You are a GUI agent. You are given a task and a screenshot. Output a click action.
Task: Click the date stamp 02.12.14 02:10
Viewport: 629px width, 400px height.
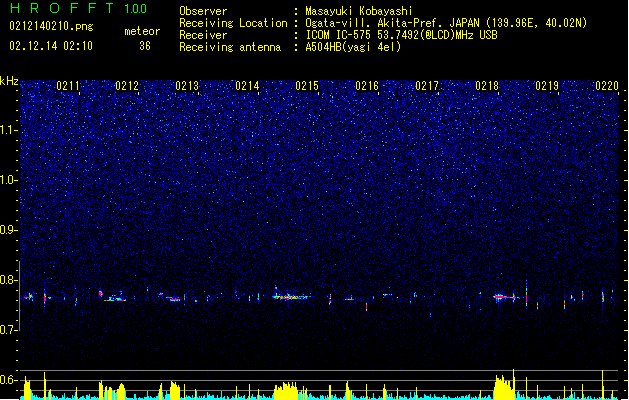point(51,46)
